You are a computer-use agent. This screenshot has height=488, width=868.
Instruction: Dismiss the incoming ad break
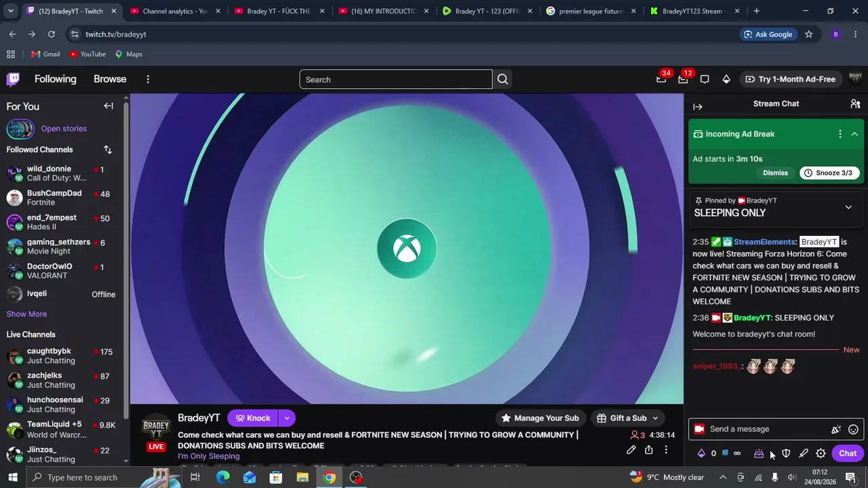pyautogui.click(x=775, y=173)
